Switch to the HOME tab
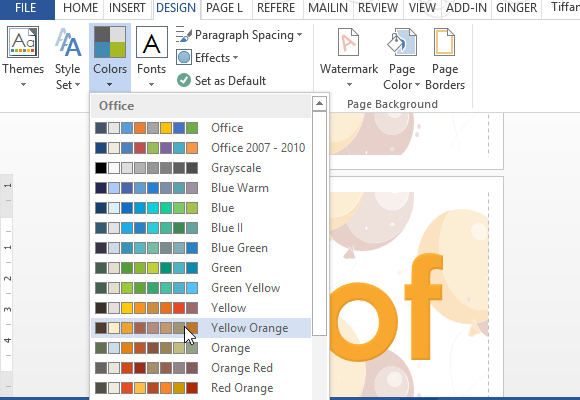The height and width of the screenshot is (400, 580). [x=80, y=8]
